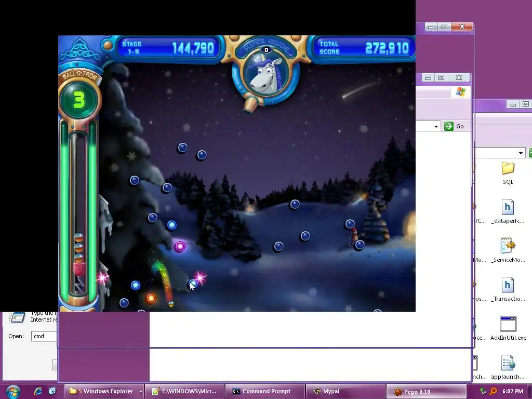Click the Total Score 272,910
The height and width of the screenshot is (399, 532).
[387, 48]
